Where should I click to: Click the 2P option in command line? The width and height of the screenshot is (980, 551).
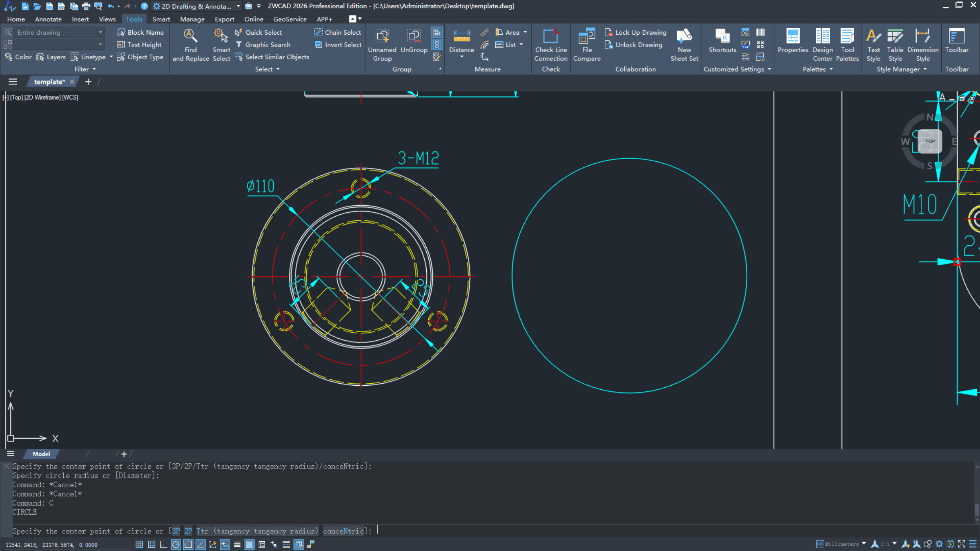point(188,531)
